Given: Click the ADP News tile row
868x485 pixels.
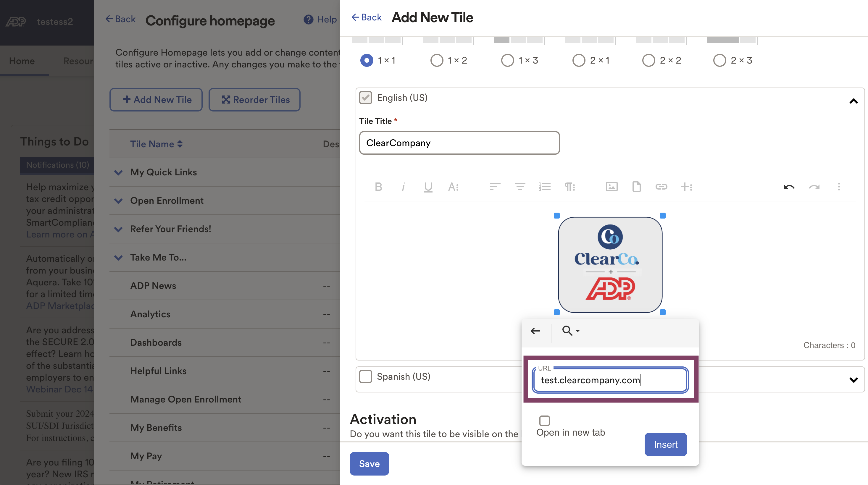Looking at the screenshot, I should tap(225, 286).
